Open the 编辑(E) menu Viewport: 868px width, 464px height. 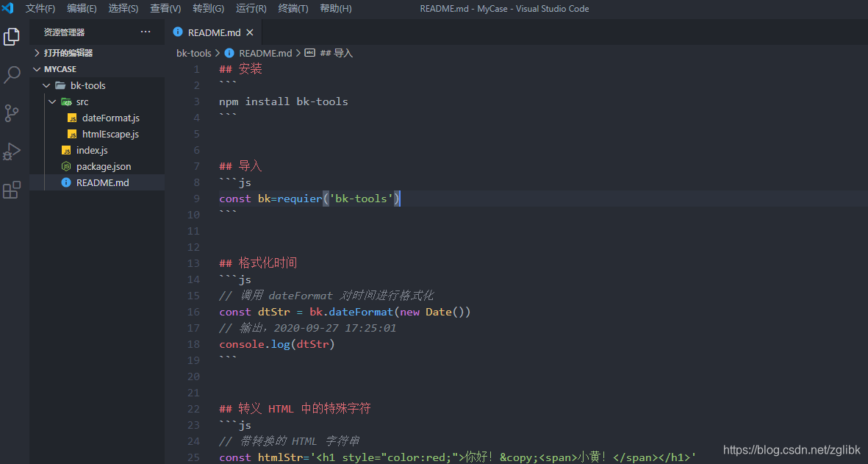82,8
